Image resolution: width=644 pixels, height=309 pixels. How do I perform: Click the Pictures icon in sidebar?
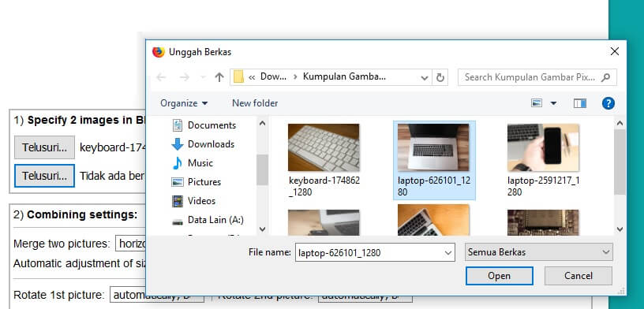(178, 182)
